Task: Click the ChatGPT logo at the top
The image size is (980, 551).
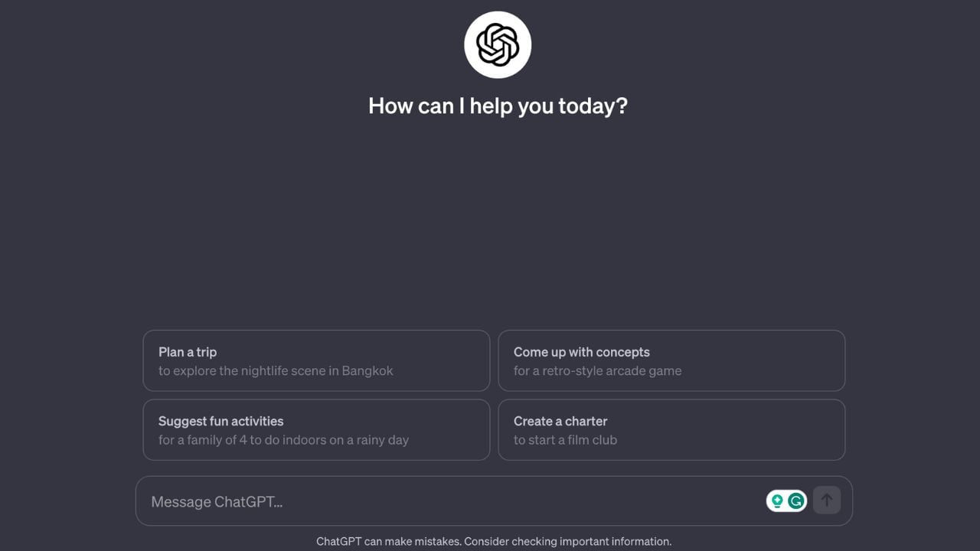Action: coord(498,44)
